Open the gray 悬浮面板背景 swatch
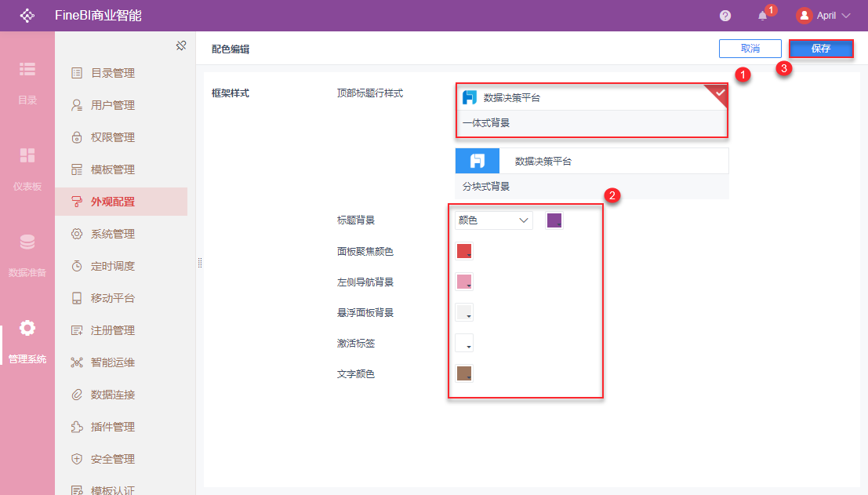This screenshot has width=868, height=495. coord(464,312)
